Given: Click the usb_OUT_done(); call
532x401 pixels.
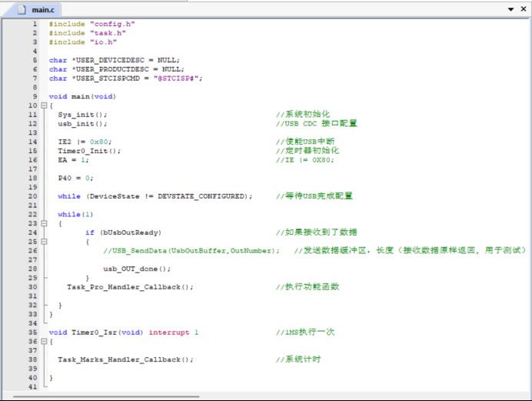Looking at the screenshot, I should (137, 269).
